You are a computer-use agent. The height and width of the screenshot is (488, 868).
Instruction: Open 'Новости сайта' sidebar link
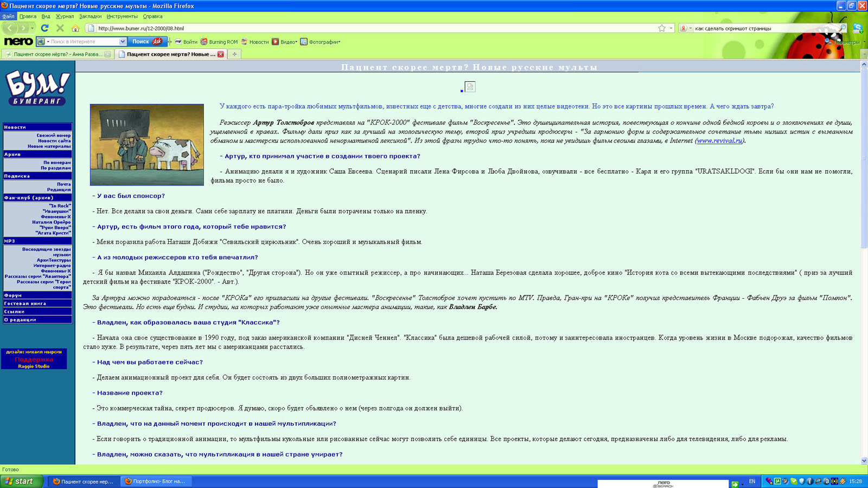tap(54, 140)
